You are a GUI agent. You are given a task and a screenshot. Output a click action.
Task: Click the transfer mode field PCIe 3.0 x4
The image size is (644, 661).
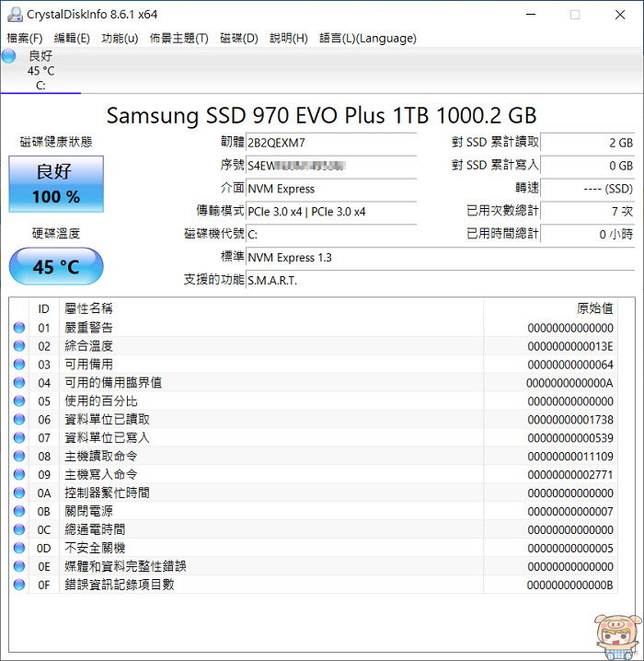click(x=331, y=211)
